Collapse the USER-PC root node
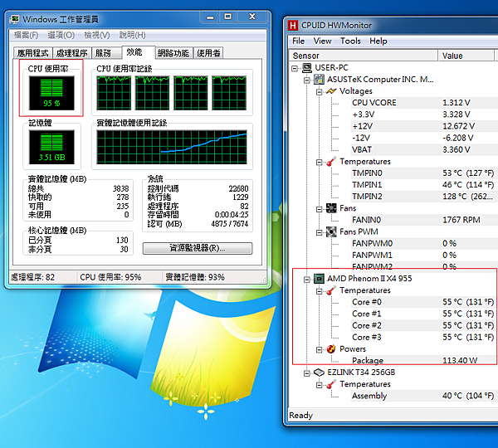The image size is (498, 448). point(295,68)
